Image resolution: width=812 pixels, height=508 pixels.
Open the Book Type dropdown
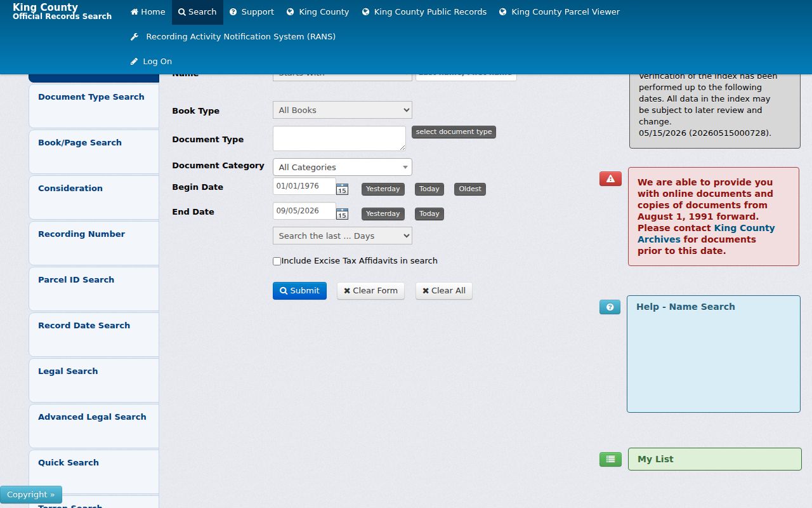click(343, 110)
